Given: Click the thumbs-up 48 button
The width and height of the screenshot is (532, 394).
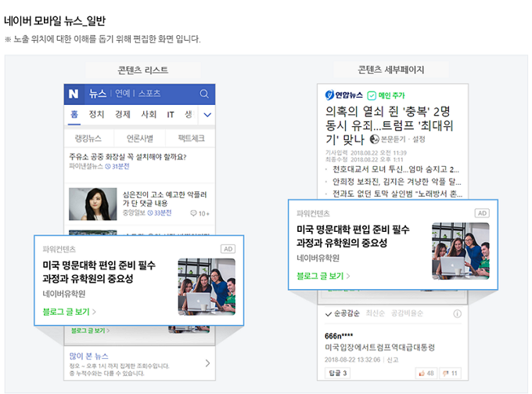Looking at the screenshot, I should point(426,374).
